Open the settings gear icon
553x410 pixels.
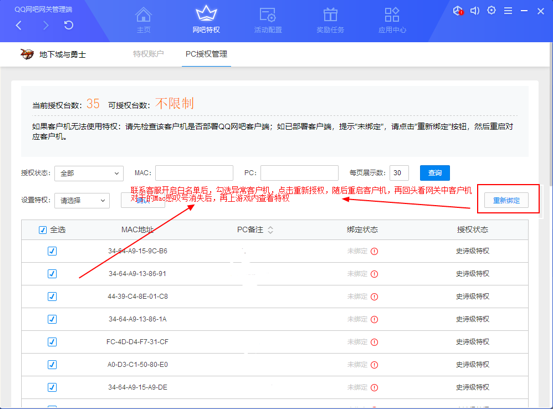[491, 11]
